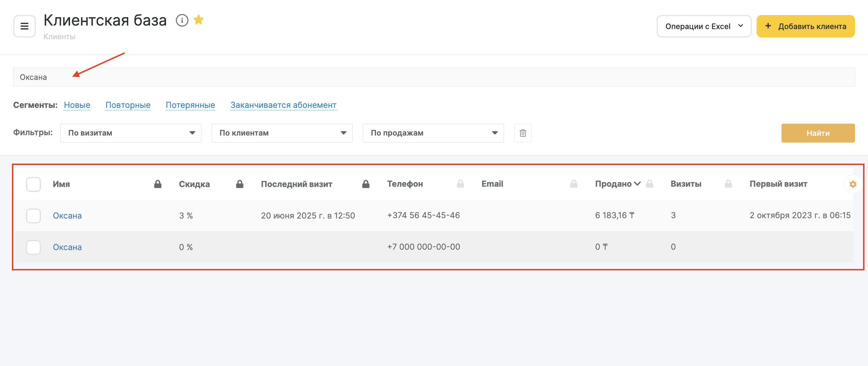Select checkbox for Оксана with 0% discount
The width and height of the screenshot is (868, 366).
tap(34, 247)
